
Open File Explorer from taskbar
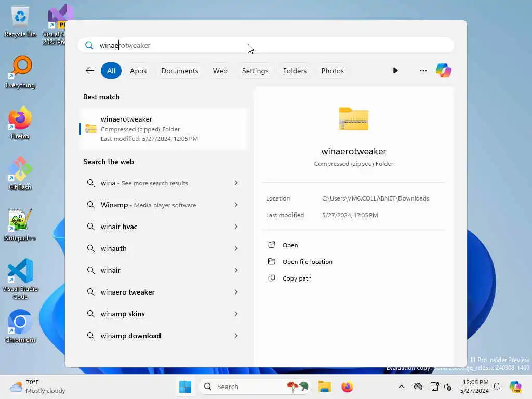(324, 387)
